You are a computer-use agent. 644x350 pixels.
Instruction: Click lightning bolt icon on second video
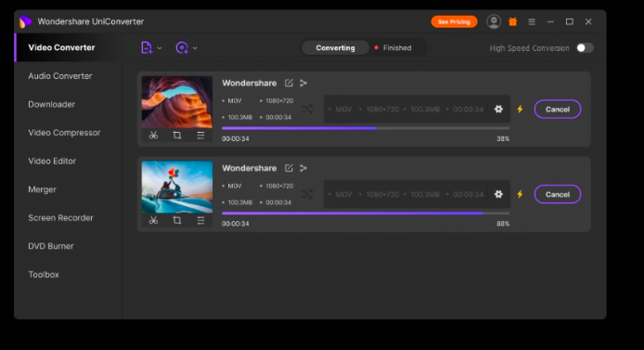click(520, 194)
